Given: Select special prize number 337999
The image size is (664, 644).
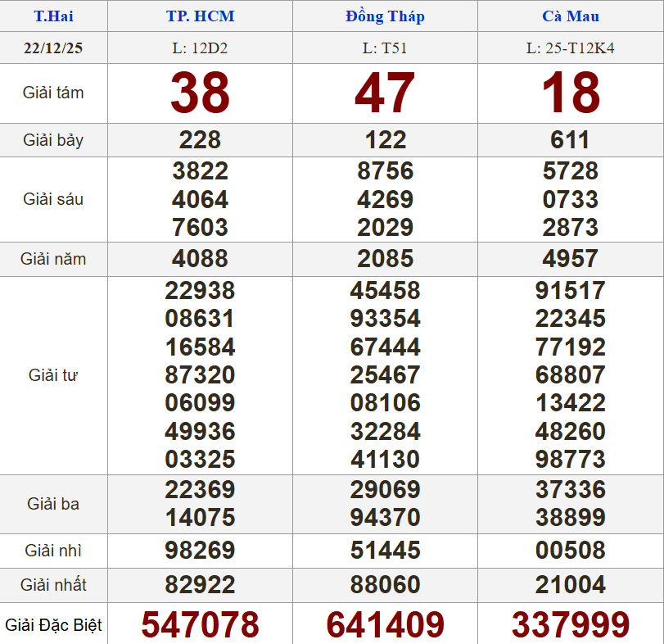Looking at the screenshot, I should point(570,624).
